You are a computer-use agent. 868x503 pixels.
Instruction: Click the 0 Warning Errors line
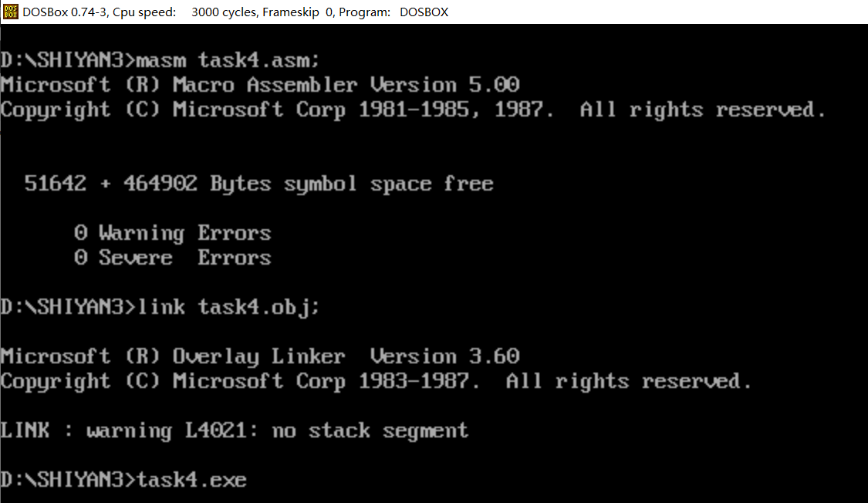tap(172, 233)
